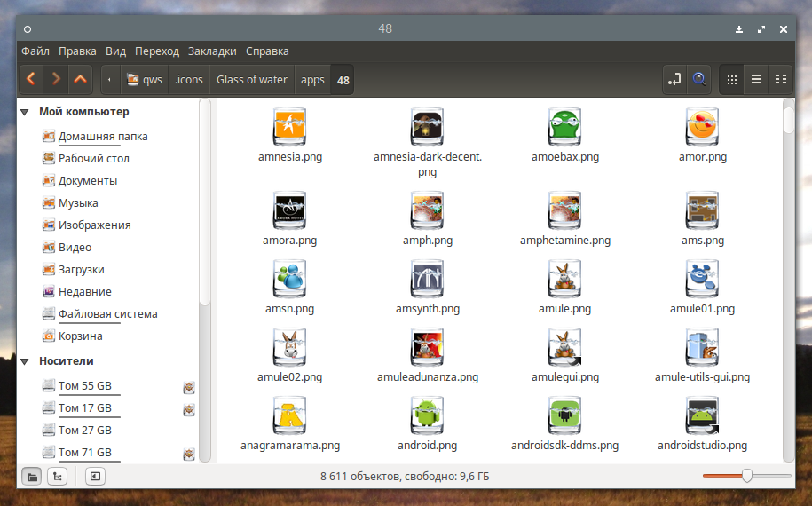This screenshot has width=812, height=506.
Task: Select the amsynth.png icon
Action: (427, 279)
